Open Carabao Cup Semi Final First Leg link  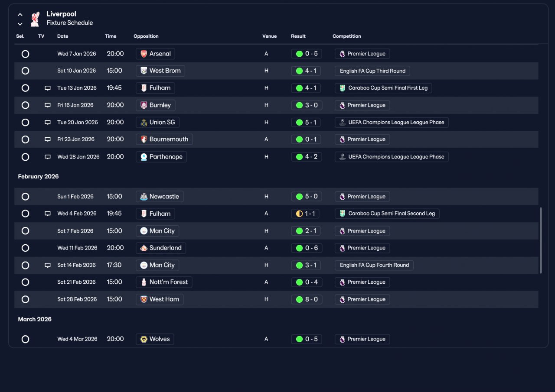[383, 88]
